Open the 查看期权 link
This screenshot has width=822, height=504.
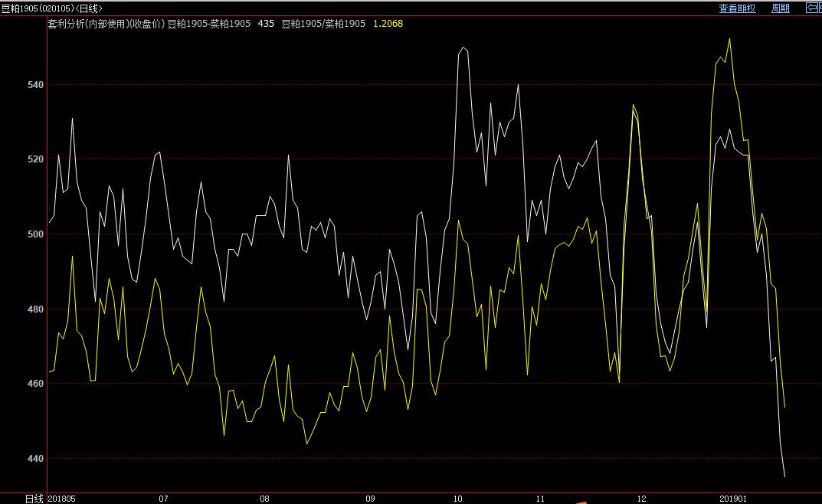(737, 8)
